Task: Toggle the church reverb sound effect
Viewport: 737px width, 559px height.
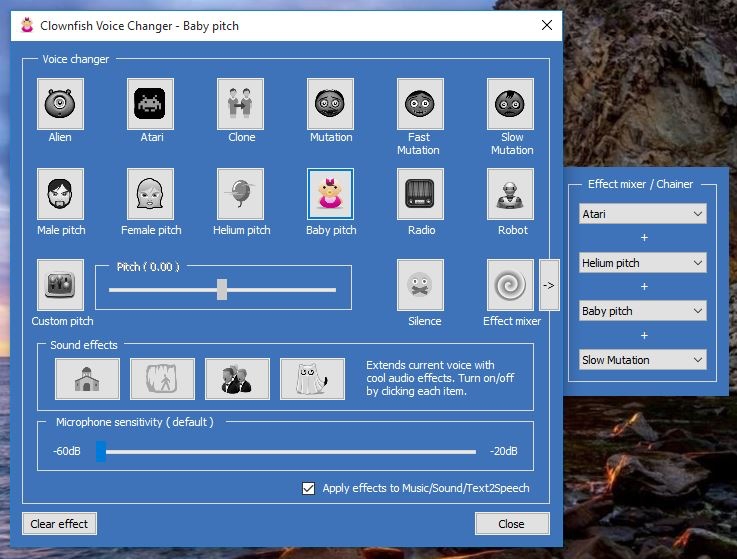Action: click(87, 379)
